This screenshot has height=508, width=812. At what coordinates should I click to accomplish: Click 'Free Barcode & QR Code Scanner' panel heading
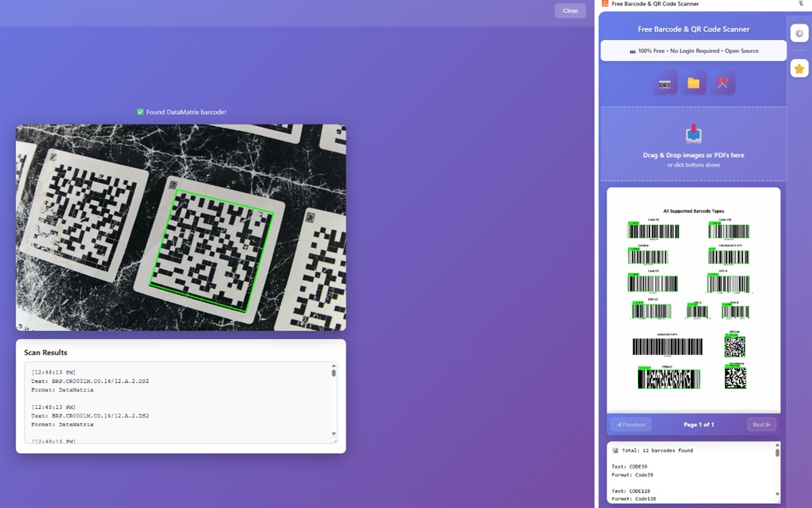[694, 29]
